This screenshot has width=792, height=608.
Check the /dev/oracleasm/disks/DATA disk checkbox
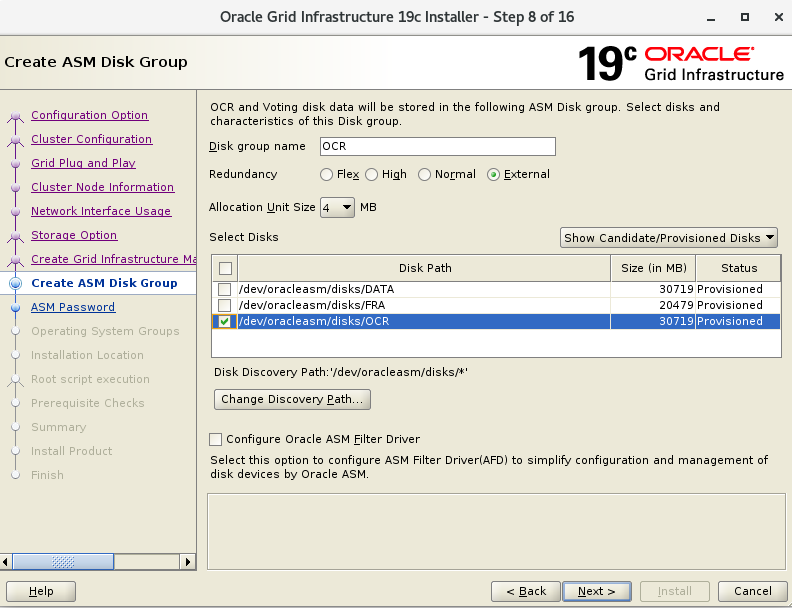(224, 289)
